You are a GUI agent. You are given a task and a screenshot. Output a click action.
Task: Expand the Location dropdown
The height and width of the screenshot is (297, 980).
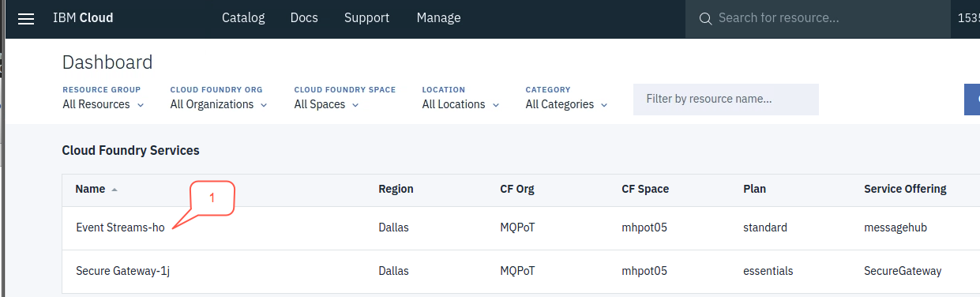(461, 104)
